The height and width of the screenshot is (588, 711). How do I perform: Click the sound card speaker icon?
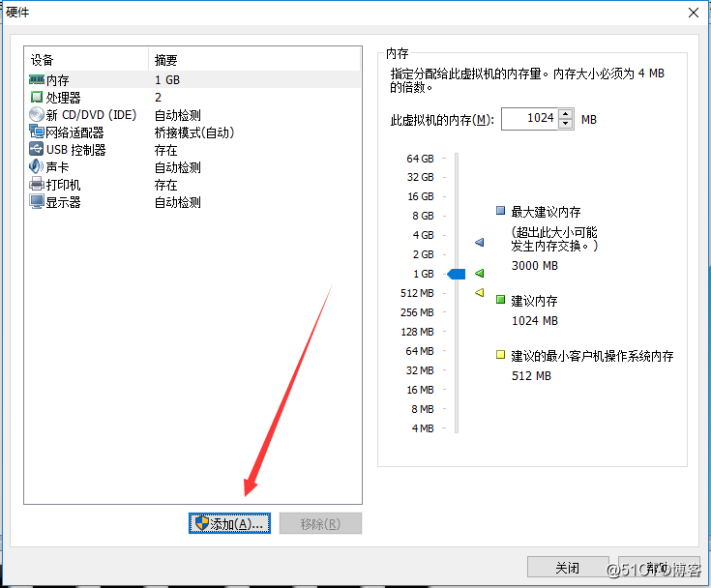[37, 166]
